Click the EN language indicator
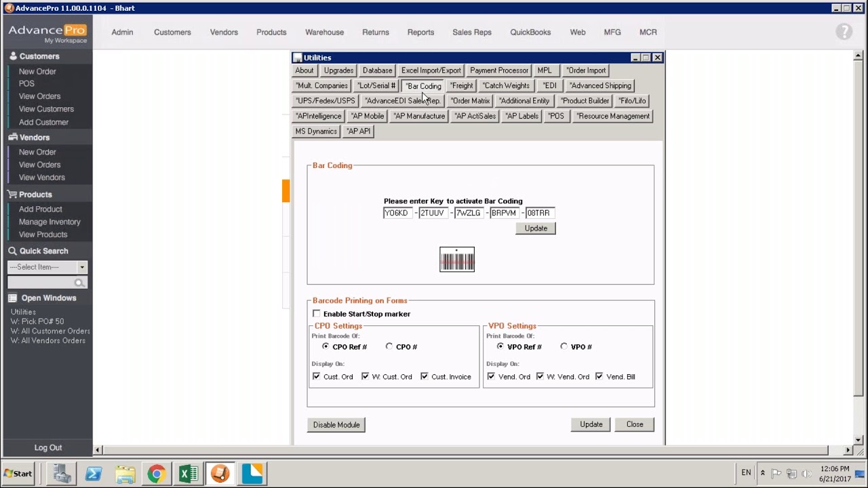This screenshot has height=488, width=868. click(x=746, y=472)
